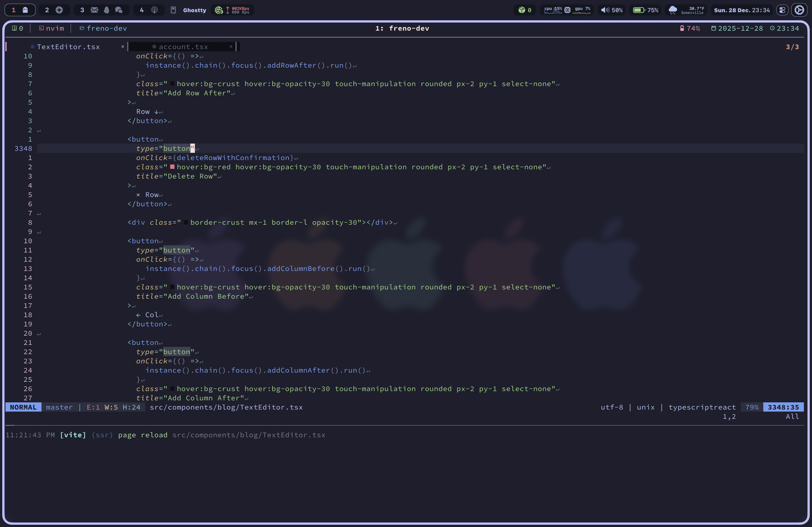Click the chat bubbles icon in workspace 3

click(118, 10)
